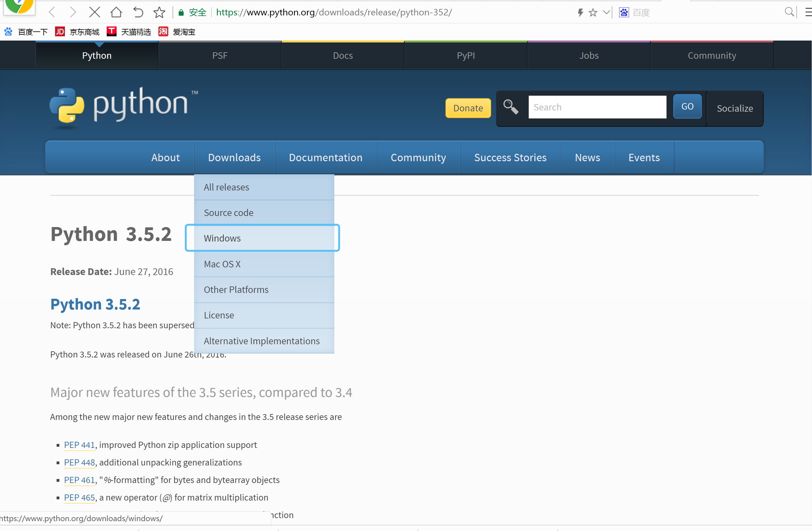Open the PEP 448 link
The image size is (812, 531).
(79, 462)
